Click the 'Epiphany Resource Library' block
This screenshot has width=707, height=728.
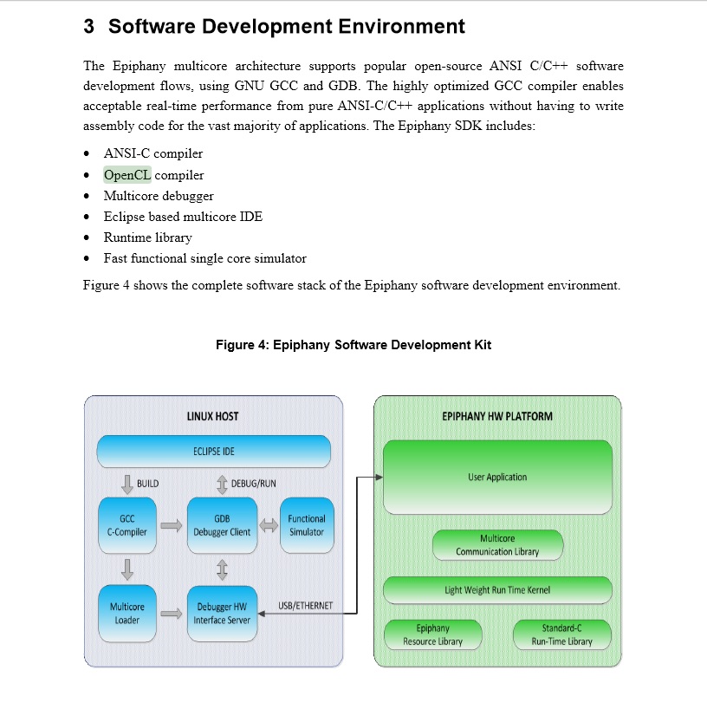tap(432, 634)
